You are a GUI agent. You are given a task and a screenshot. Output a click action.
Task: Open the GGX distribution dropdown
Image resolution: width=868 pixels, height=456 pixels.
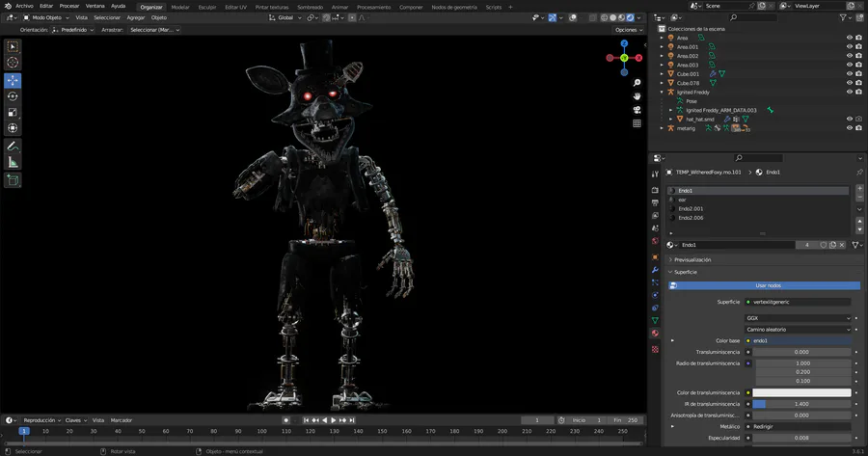click(x=798, y=318)
